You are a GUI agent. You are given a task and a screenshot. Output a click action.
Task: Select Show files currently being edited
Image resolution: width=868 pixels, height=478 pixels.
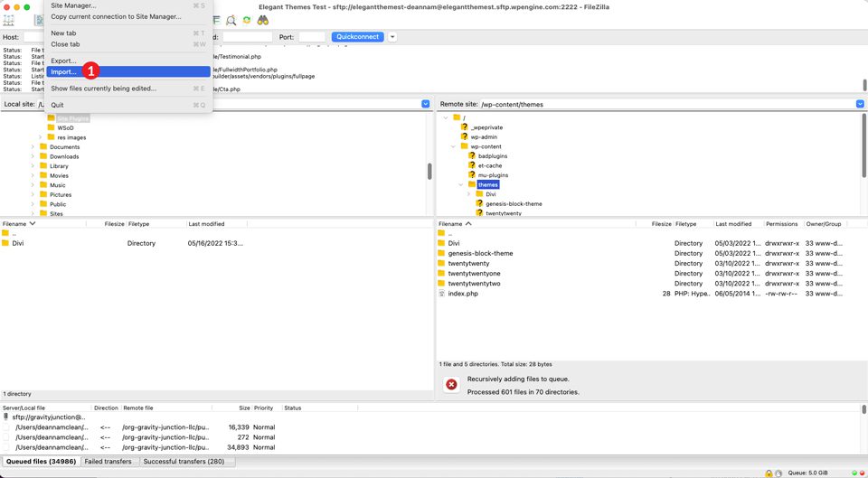(128, 89)
